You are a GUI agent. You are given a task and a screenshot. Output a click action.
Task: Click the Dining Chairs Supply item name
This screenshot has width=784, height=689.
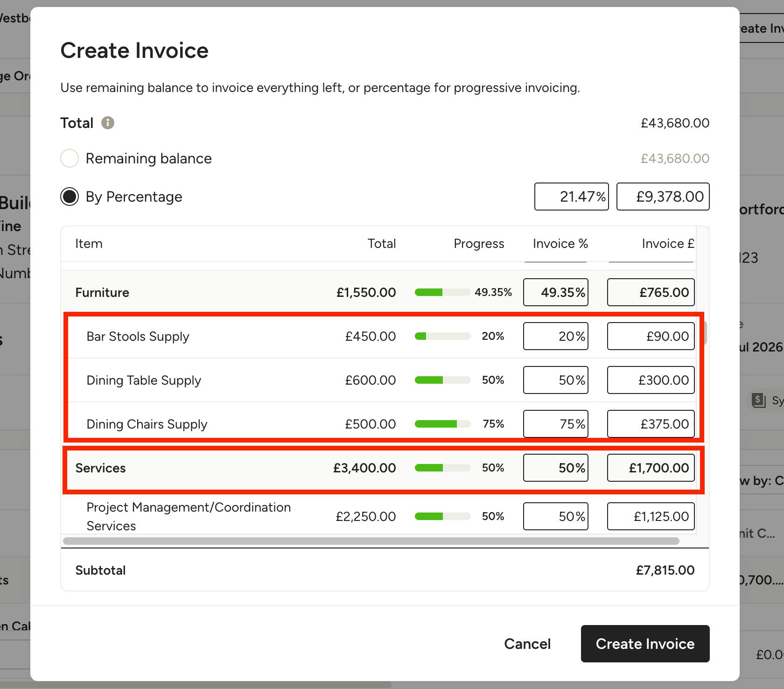click(147, 424)
